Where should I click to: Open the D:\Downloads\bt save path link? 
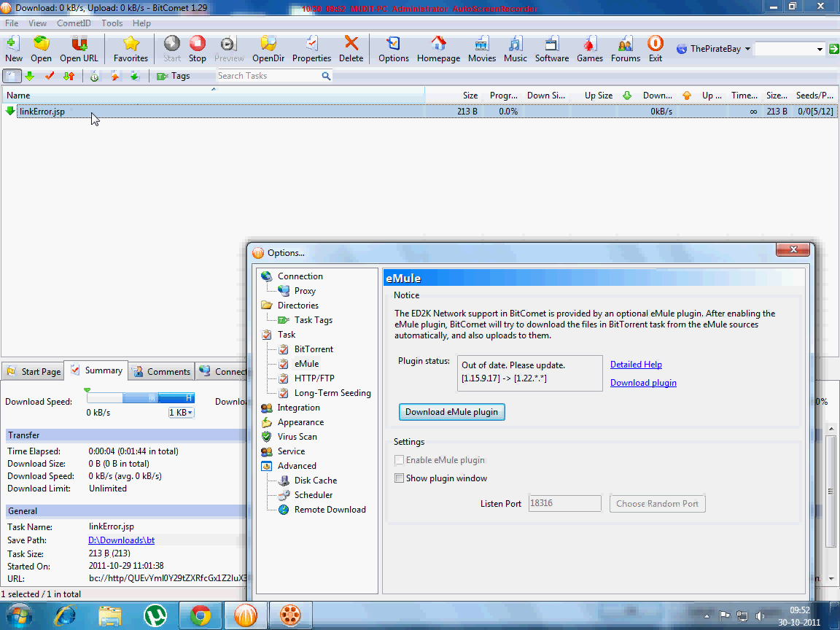click(122, 540)
